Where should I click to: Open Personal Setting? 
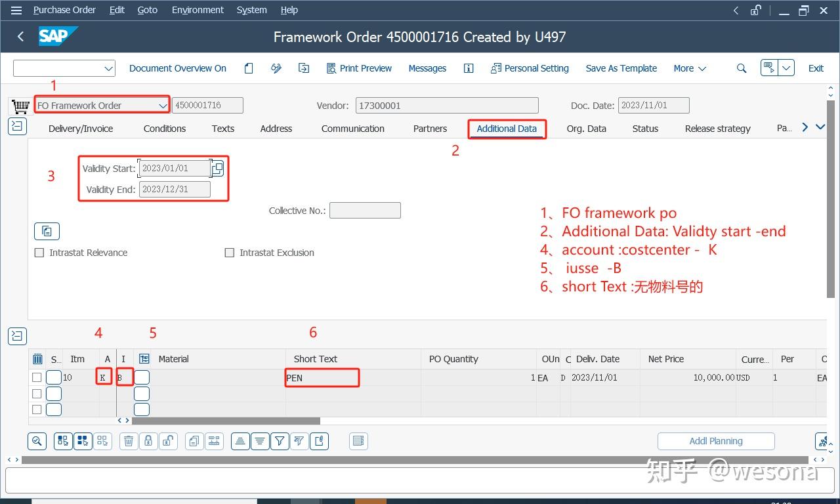coord(530,68)
